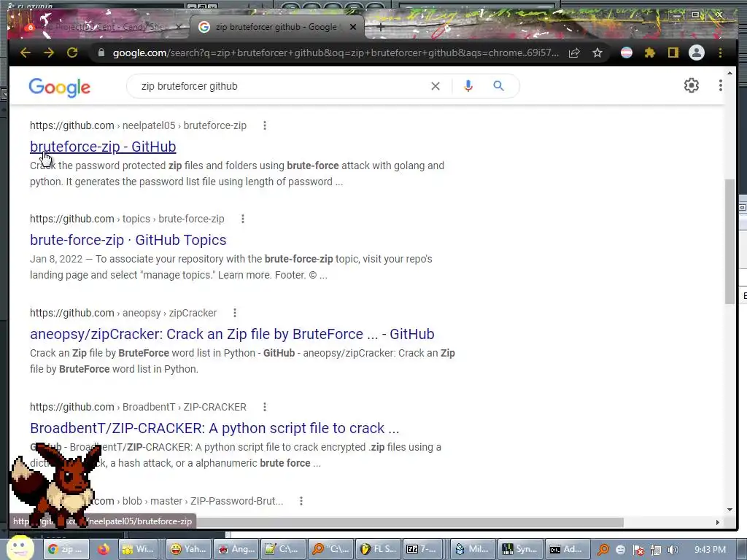Open the Chrome profile avatar

pyautogui.click(x=697, y=52)
